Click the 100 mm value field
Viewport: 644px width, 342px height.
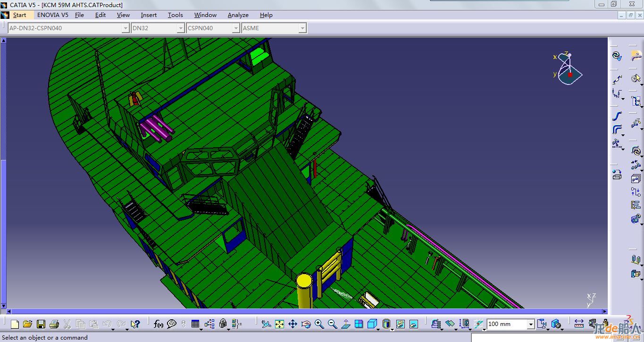(x=507, y=324)
